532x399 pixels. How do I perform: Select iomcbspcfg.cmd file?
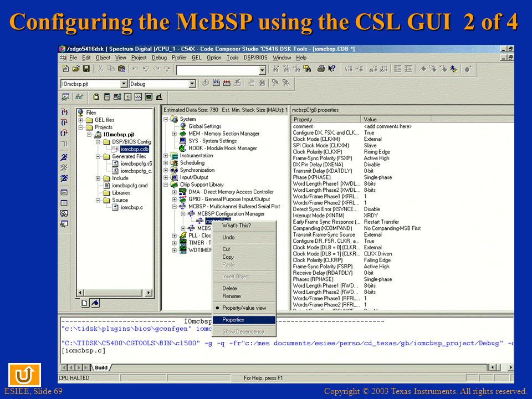coord(130,186)
